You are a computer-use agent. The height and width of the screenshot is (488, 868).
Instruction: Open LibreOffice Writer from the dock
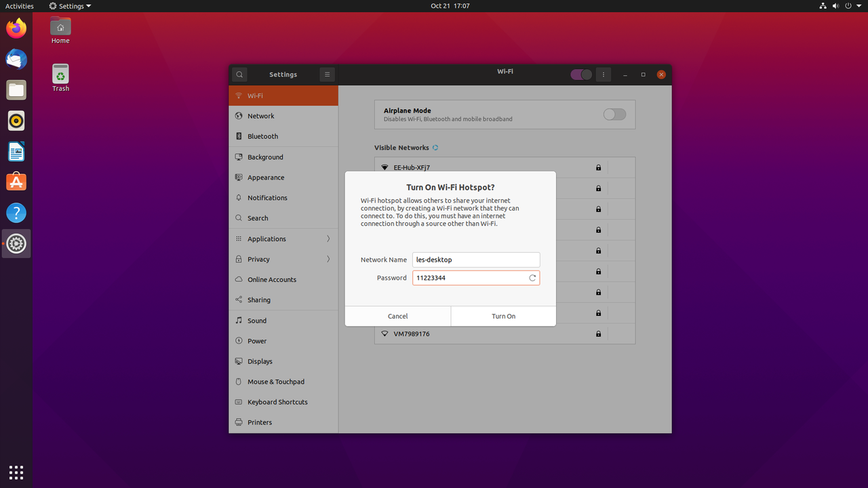pos(16,151)
